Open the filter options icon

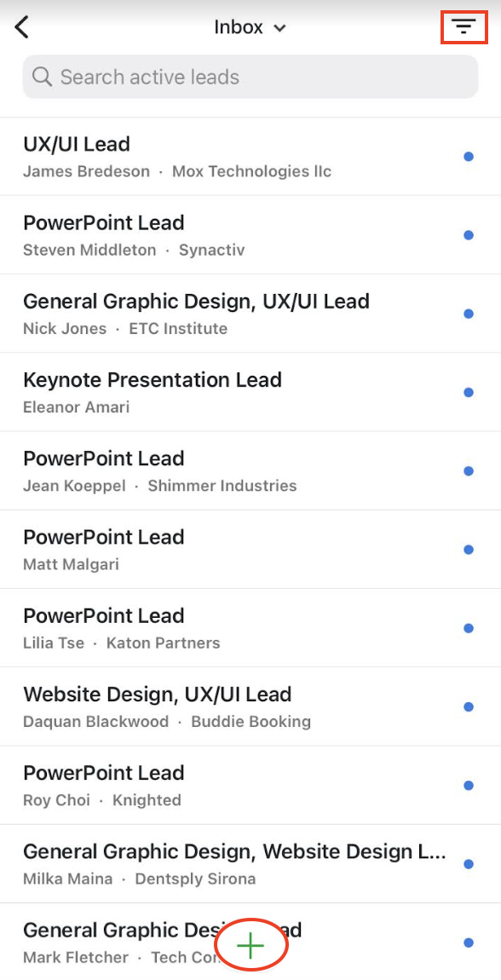(464, 26)
